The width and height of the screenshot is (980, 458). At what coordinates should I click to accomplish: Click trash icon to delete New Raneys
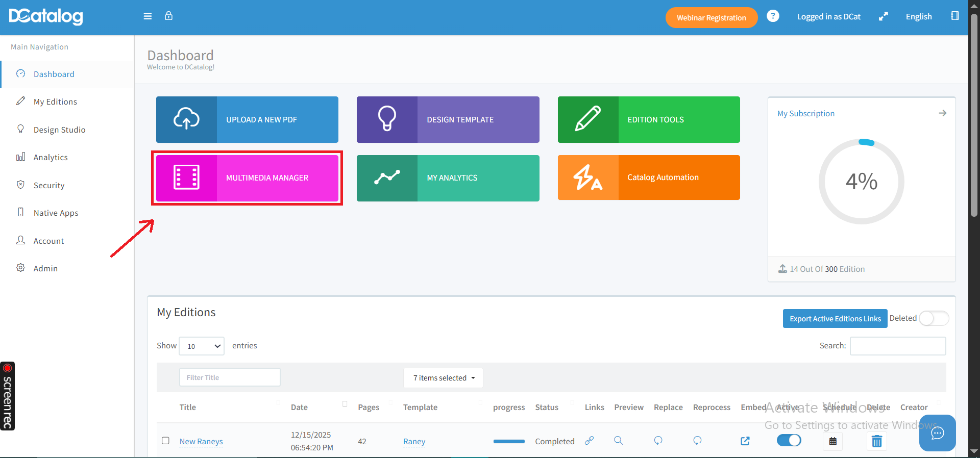(x=876, y=441)
